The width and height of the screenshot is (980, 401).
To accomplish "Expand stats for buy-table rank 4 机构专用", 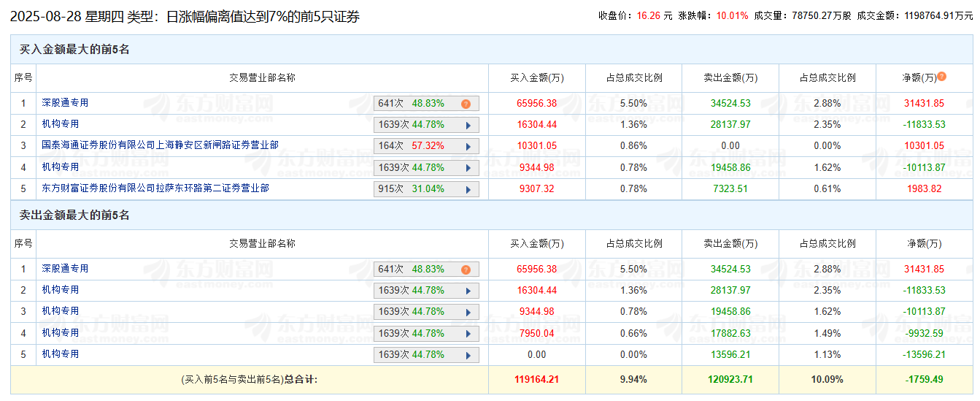I will click(467, 168).
